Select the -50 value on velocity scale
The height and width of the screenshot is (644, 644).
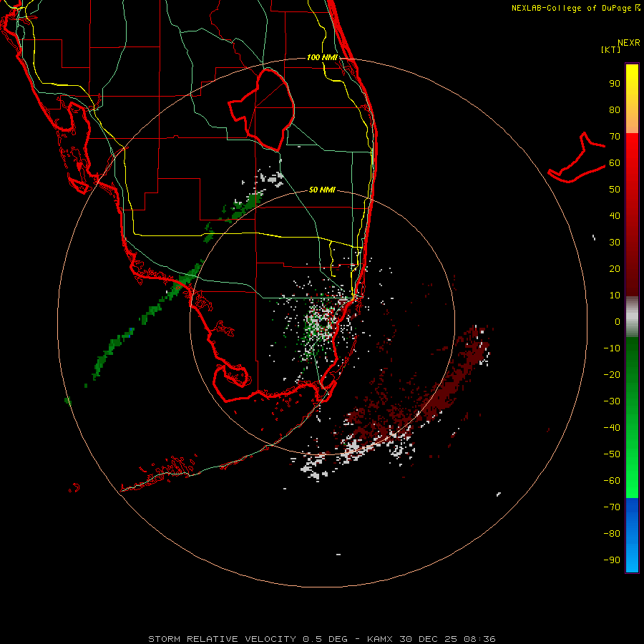(612, 454)
